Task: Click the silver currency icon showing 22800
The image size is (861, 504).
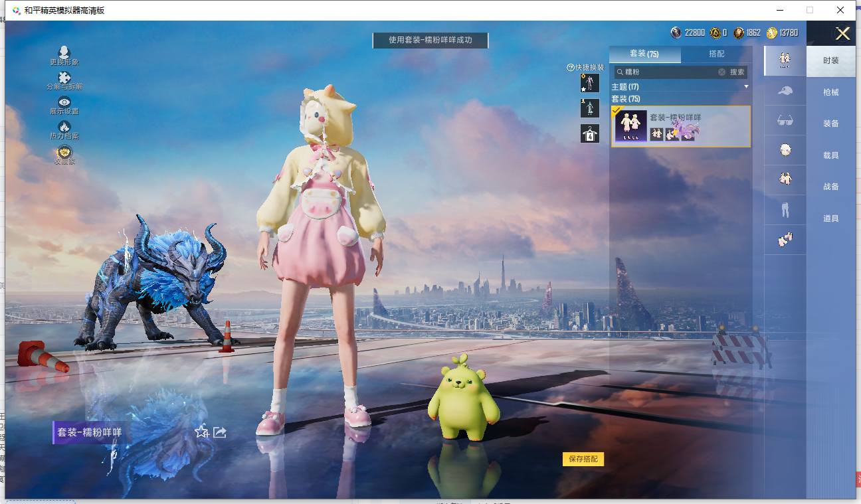Action: (676, 33)
